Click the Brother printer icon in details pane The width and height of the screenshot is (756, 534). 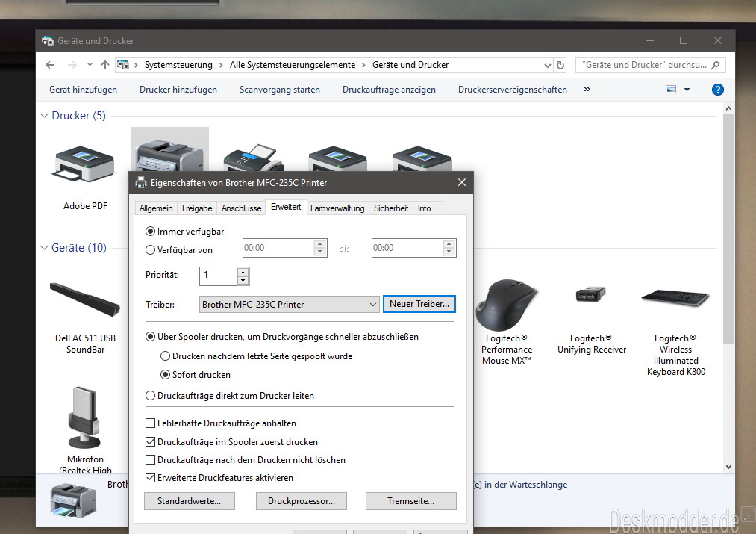[x=73, y=500]
